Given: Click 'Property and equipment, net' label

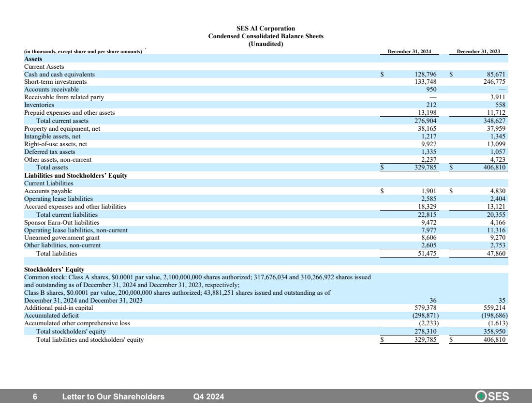Looking at the screenshot, I should (62, 129).
